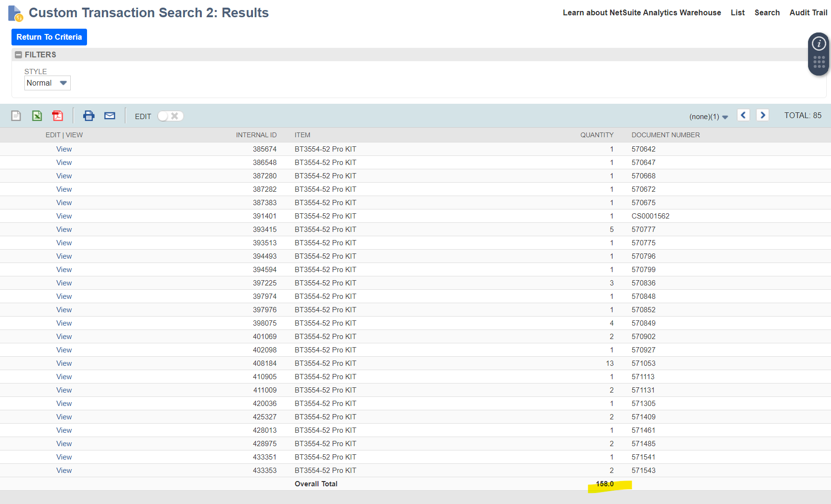View transaction with internal ID 387280
Image resolution: width=831 pixels, height=504 pixels.
tap(64, 176)
